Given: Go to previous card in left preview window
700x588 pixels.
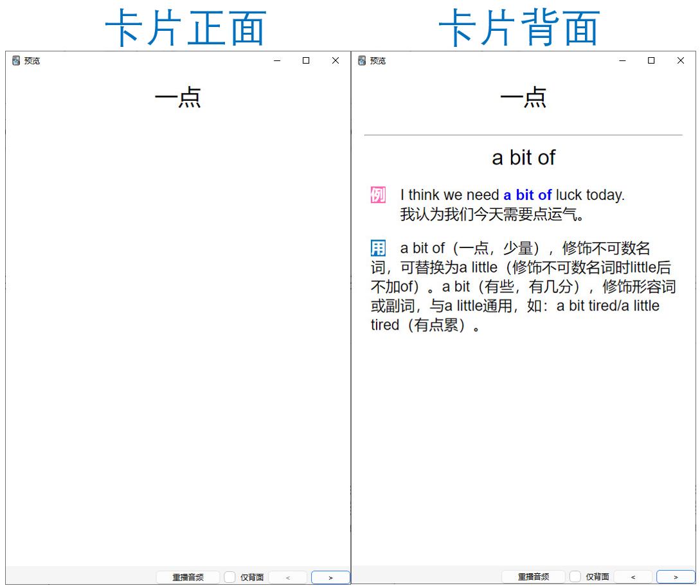Looking at the screenshot, I should [x=287, y=577].
